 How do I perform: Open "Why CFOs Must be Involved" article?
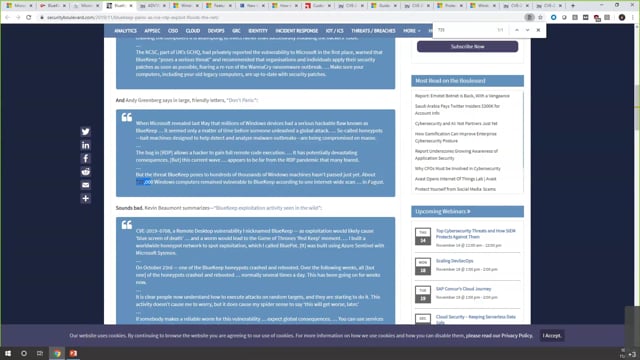click(x=458, y=169)
